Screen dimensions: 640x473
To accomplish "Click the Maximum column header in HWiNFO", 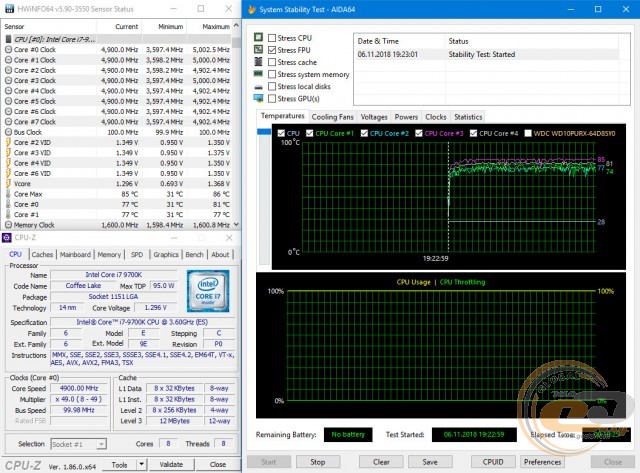I will click(x=210, y=27).
